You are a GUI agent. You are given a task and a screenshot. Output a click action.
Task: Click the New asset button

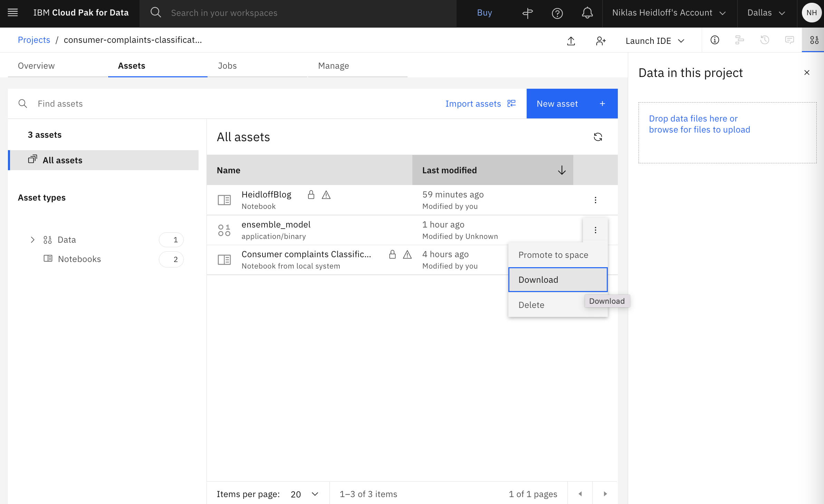click(x=572, y=104)
